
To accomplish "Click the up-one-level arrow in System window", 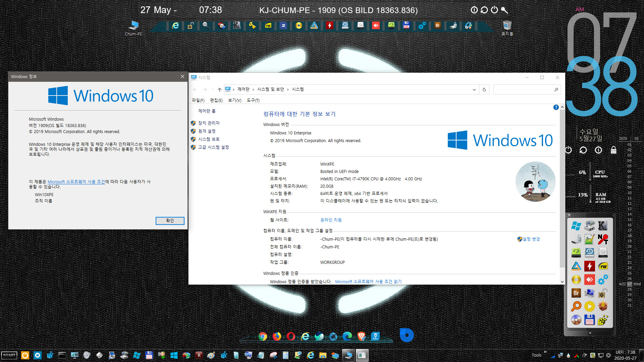I will (x=219, y=89).
